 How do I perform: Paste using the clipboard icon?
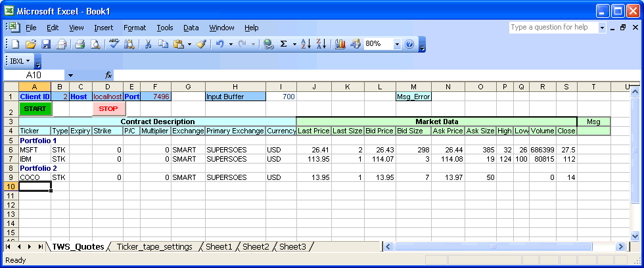pyautogui.click(x=179, y=44)
